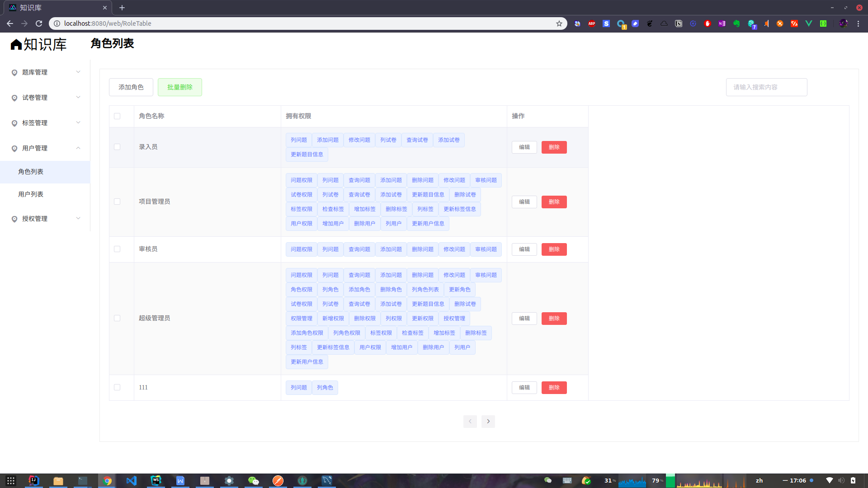Click the browser reload page icon
The height and width of the screenshot is (488, 868).
click(x=39, y=23)
